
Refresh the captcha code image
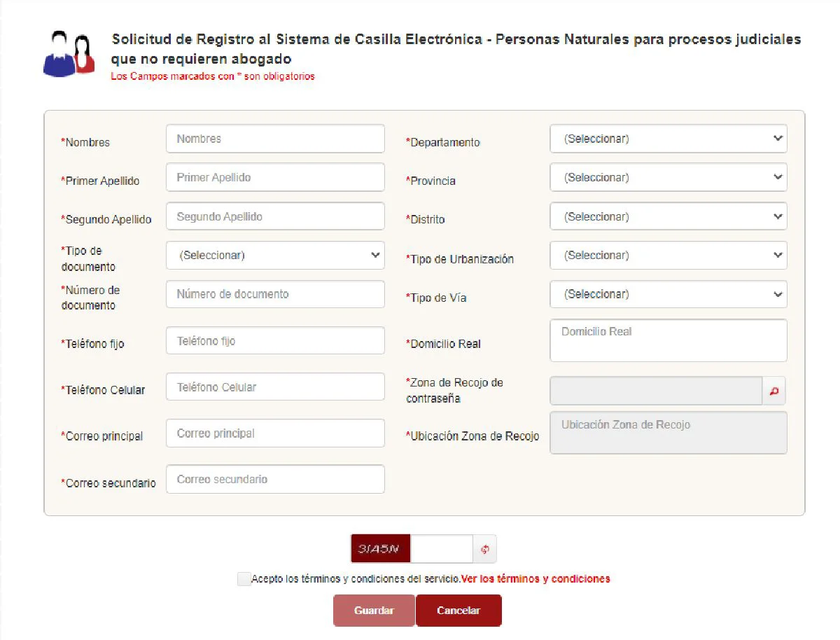(484, 550)
